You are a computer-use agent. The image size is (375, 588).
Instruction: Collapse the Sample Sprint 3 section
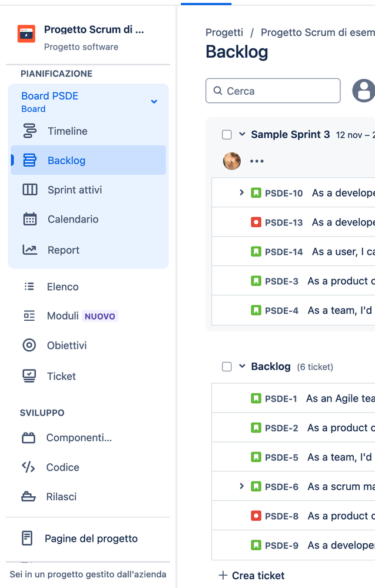[x=242, y=134]
